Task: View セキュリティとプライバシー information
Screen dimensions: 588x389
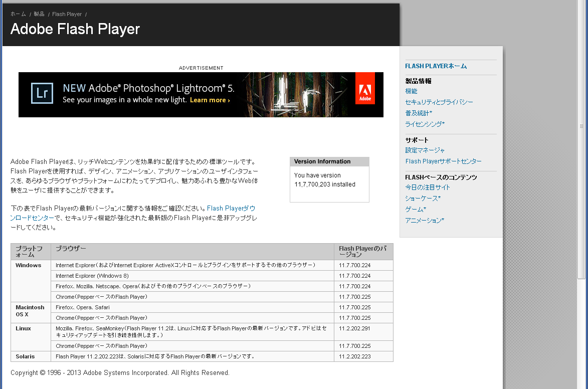Action: [x=439, y=102]
